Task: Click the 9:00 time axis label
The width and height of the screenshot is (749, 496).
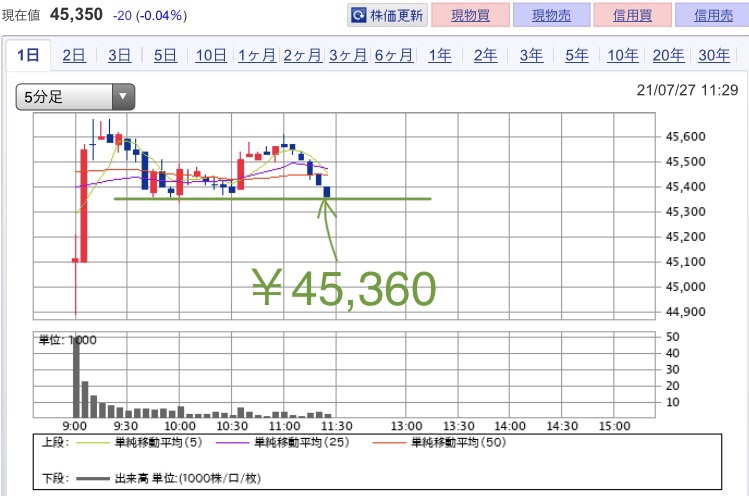Action: pyautogui.click(x=75, y=426)
